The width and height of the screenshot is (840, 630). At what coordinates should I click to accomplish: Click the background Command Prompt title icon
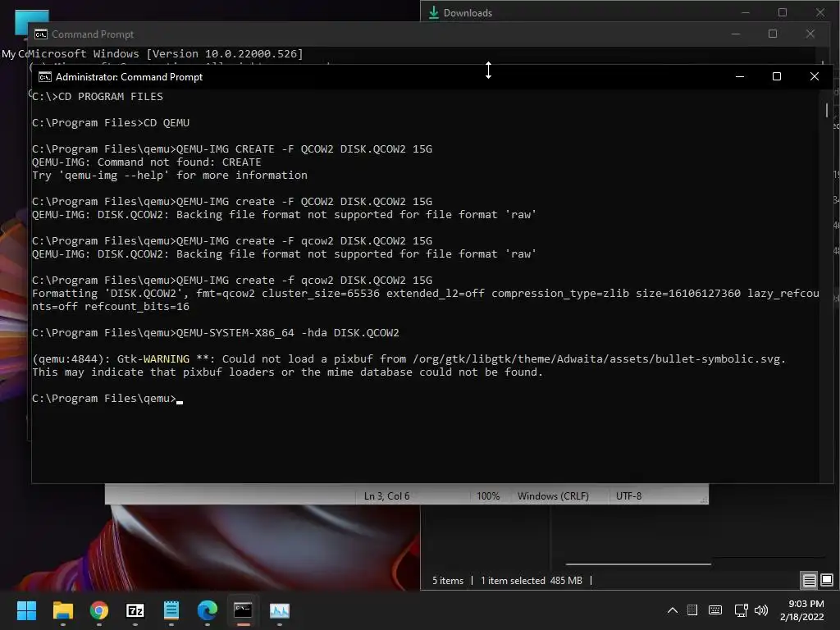click(41, 34)
